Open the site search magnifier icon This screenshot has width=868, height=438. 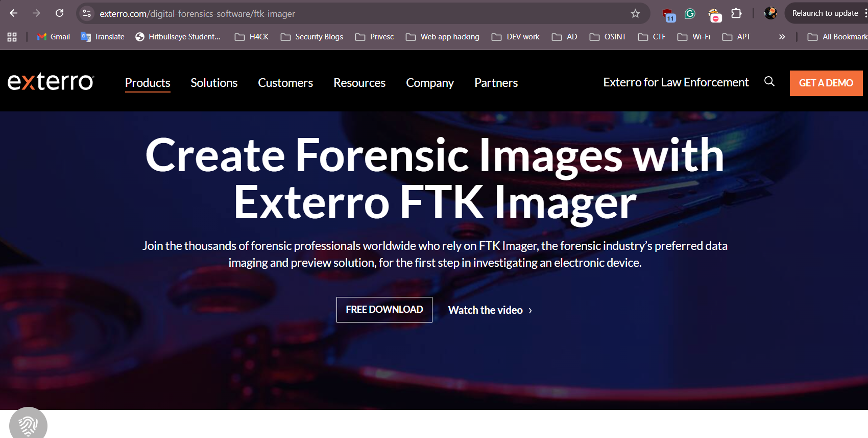769,81
